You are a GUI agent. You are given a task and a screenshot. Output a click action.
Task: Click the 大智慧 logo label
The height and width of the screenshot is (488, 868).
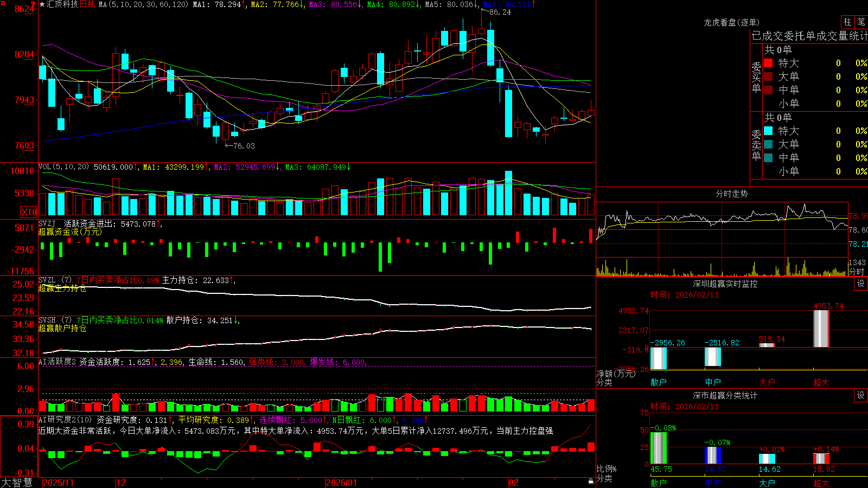tap(17, 483)
